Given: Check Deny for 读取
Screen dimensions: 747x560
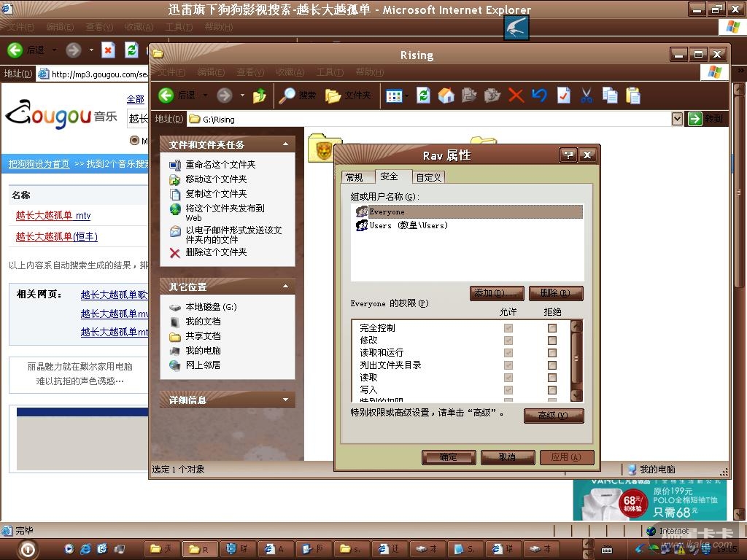Looking at the screenshot, I should point(552,378).
